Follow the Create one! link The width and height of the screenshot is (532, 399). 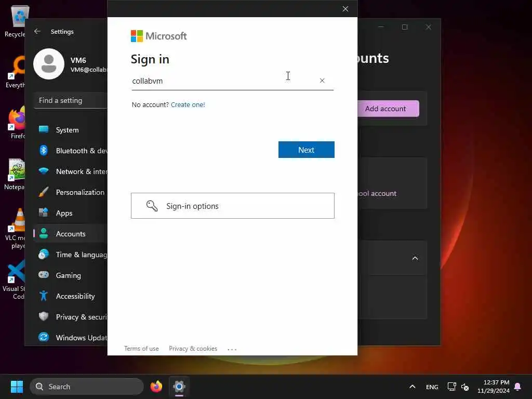pyautogui.click(x=188, y=104)
